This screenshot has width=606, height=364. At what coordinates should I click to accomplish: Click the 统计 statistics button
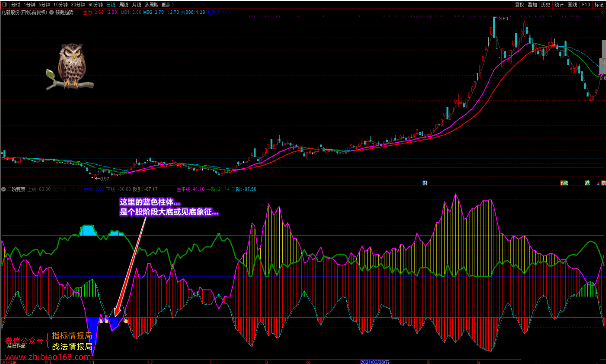(559, 5)
